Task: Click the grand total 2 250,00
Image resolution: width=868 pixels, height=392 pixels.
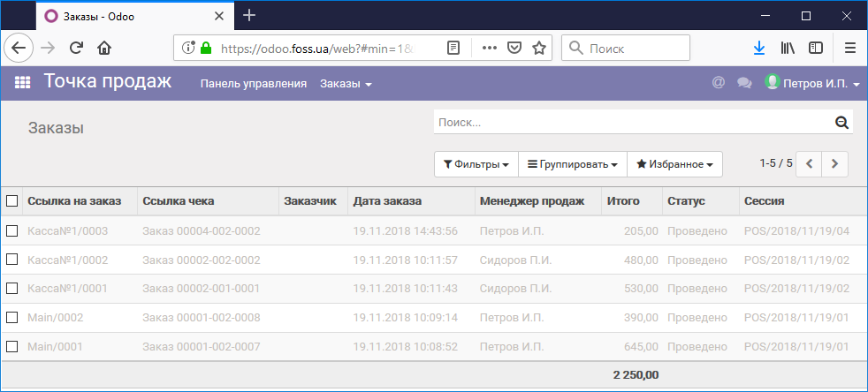Action: tap(636, 375)
